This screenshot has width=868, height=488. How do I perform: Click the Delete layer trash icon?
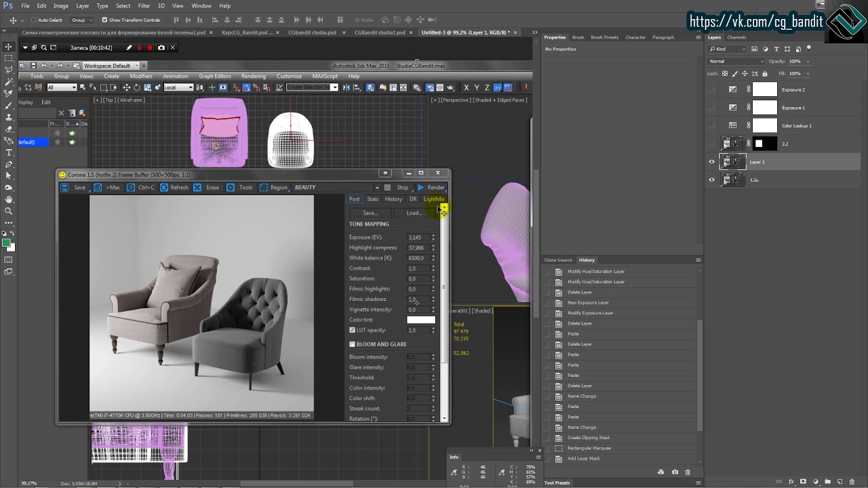point(850,481)
